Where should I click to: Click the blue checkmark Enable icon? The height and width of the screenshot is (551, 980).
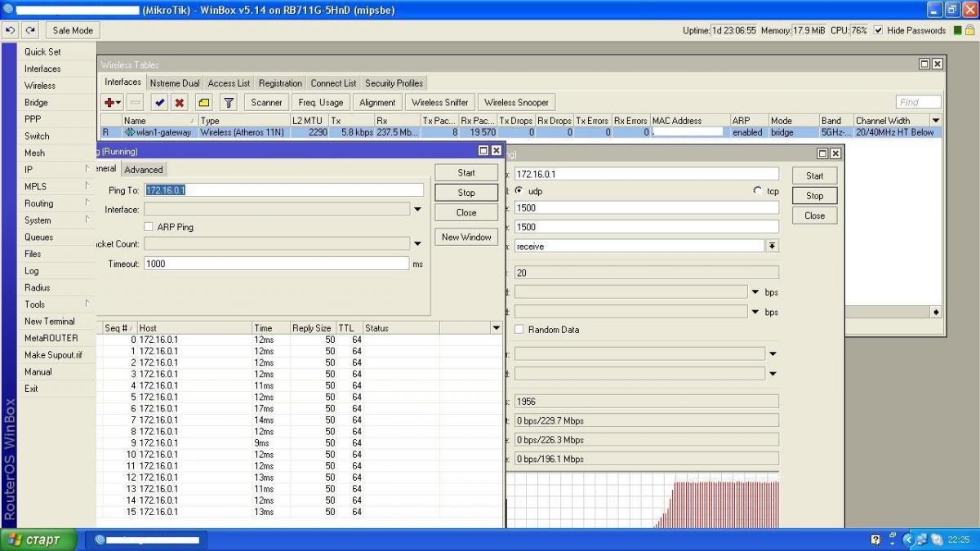point(159,103)
